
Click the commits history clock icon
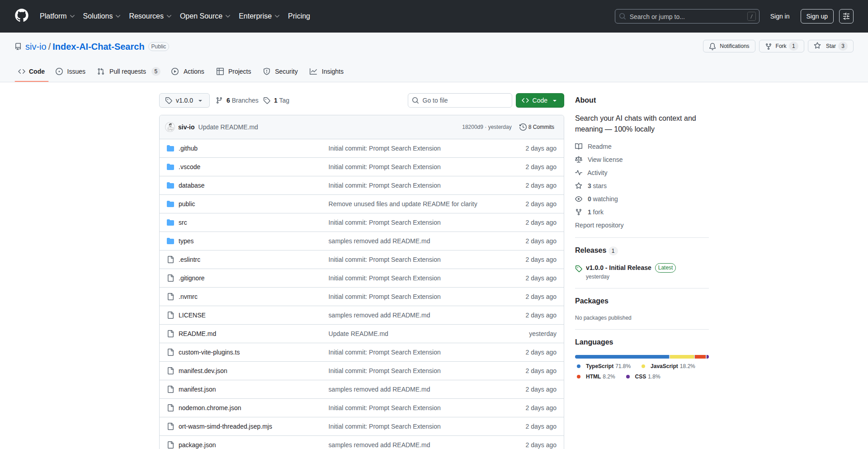pos(523,127)
